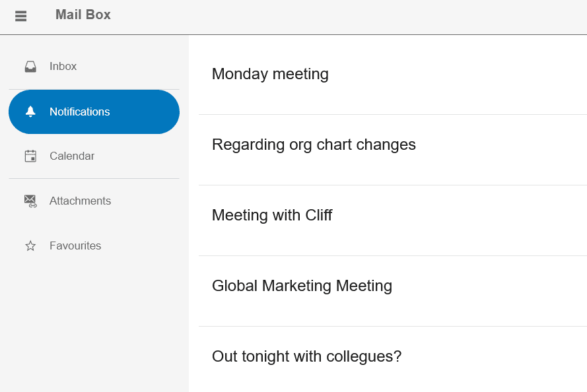The width and height of the screenshot is (587, 392).
Task: Click the Favourites star icon
Action: tap(30, 245)
